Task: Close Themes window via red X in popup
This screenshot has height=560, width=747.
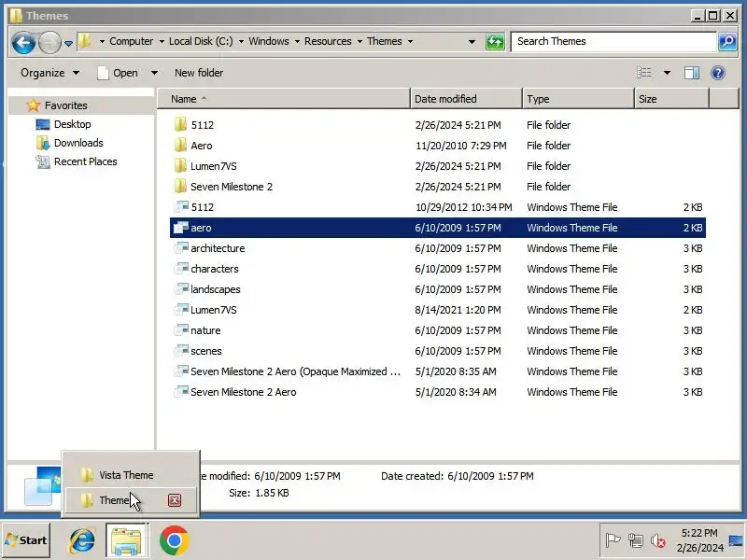Action: click(x=175, y=500)
